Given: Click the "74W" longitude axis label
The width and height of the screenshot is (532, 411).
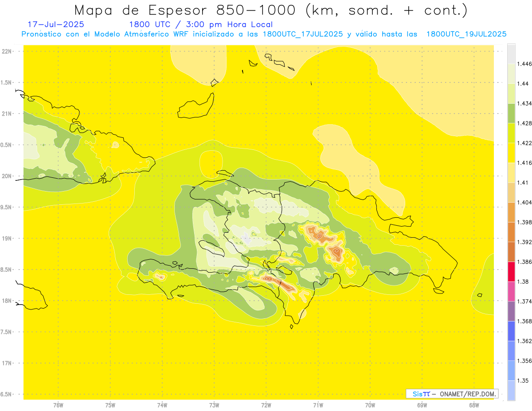Looking at the screenshot, I should click(162, 406).
